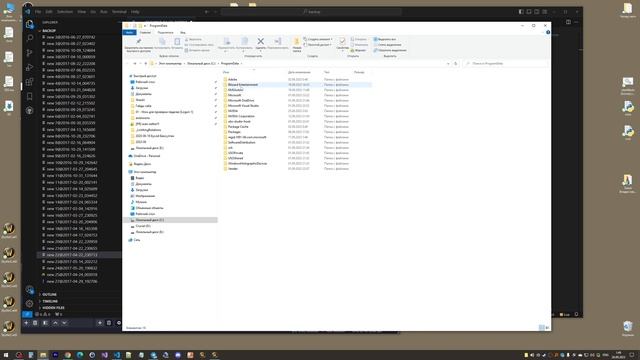Click the Explorer search ProgramData field
Screen dimensions: 640x360
[x=506, y=64]
